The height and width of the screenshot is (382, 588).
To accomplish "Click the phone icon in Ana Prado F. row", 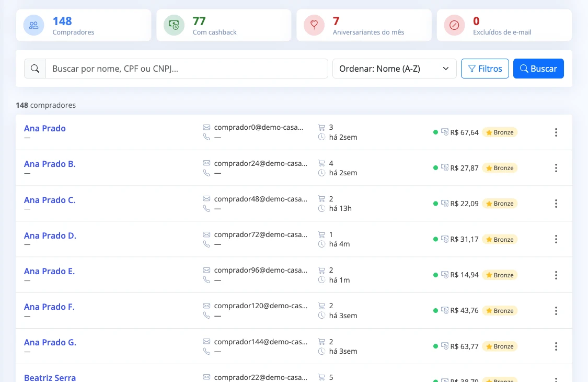I will click(x=206, y=316).
